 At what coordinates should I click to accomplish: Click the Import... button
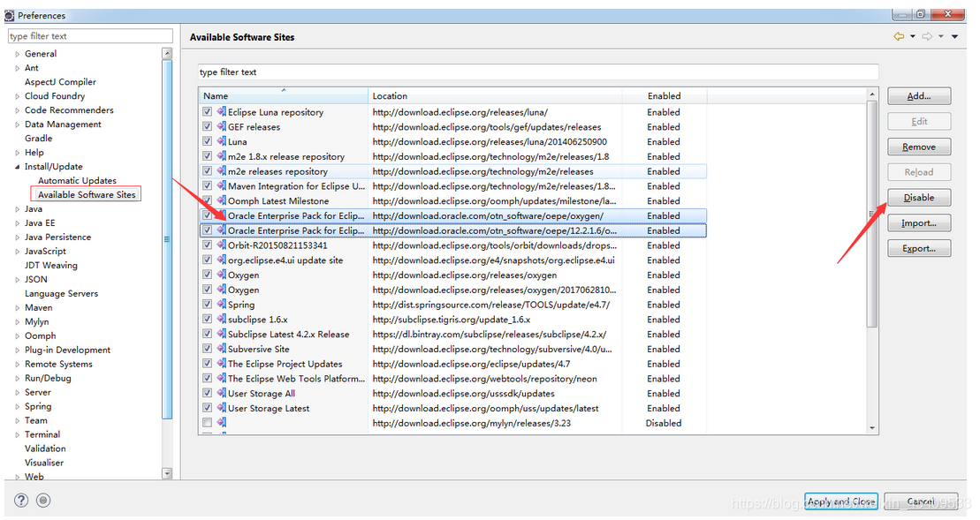point(919,222)
